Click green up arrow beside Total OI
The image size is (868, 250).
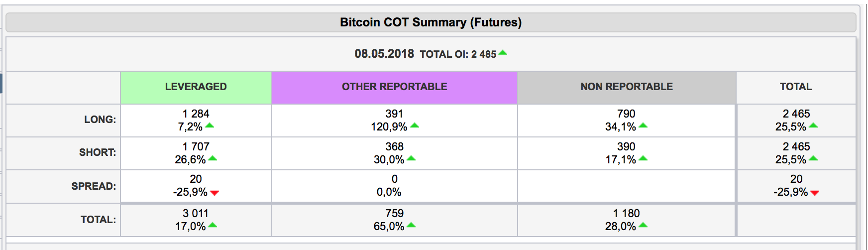pyautogui.click(x=503, y=53)
